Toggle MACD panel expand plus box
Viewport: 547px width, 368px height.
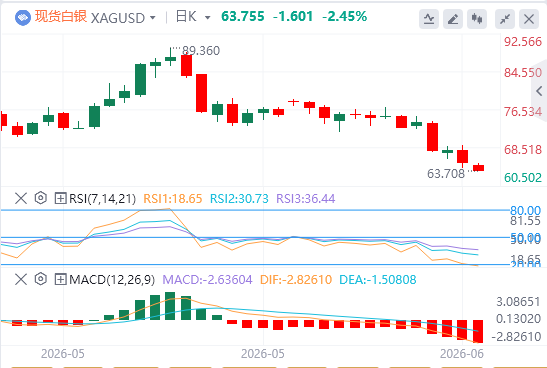coord(60,279)
